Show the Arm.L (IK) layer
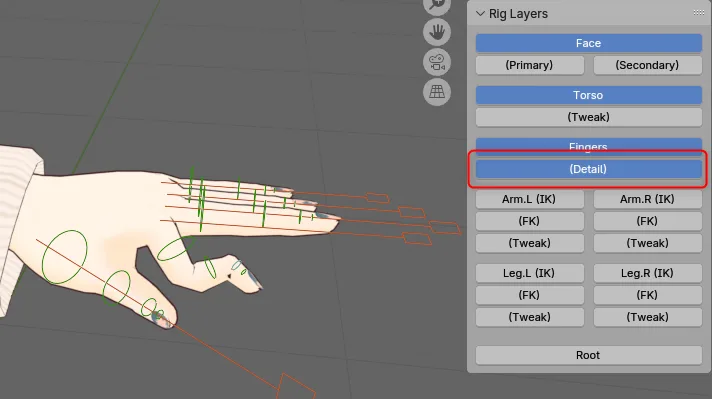712x399 pixels. tap(529, 199)
